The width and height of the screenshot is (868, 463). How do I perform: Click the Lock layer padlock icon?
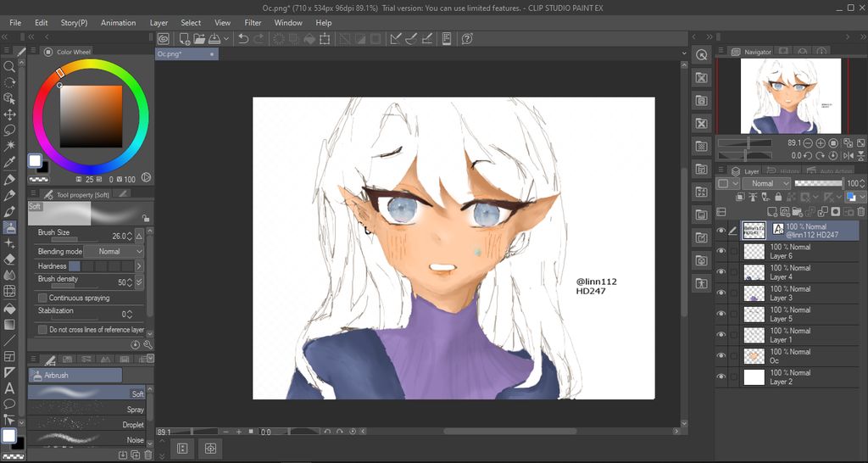click(x=778, y=197)
